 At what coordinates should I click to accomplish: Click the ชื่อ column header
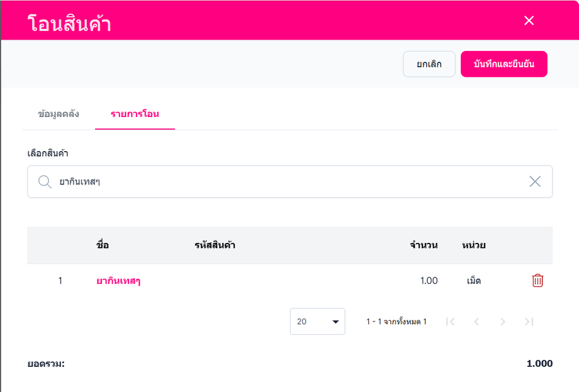103,245
